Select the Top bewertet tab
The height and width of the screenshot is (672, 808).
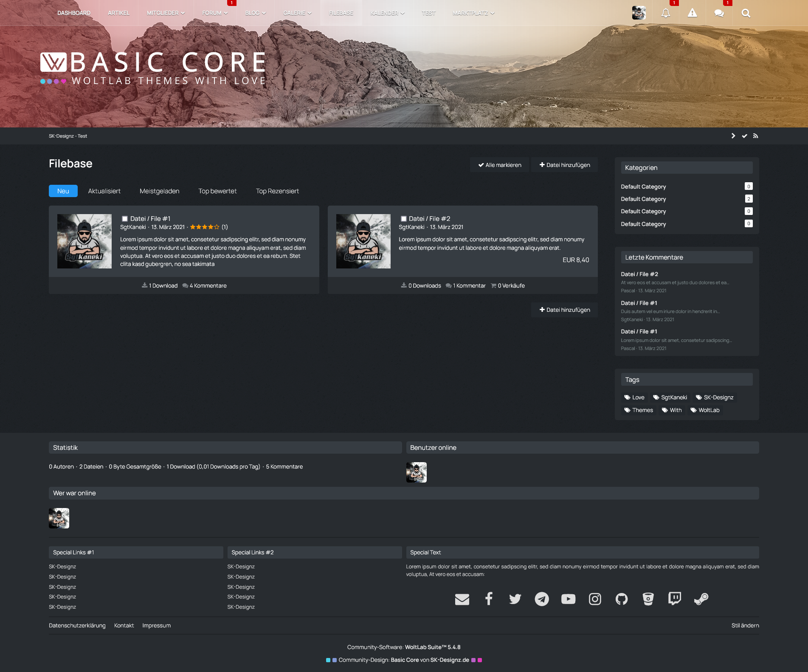[x=217, y=191]
